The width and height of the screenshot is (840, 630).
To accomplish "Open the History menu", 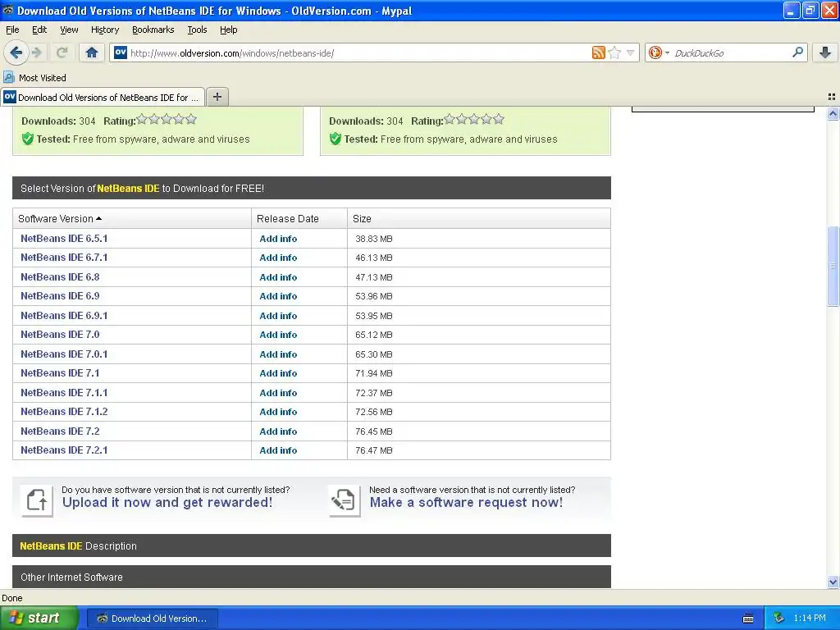I will click(104, 30).
